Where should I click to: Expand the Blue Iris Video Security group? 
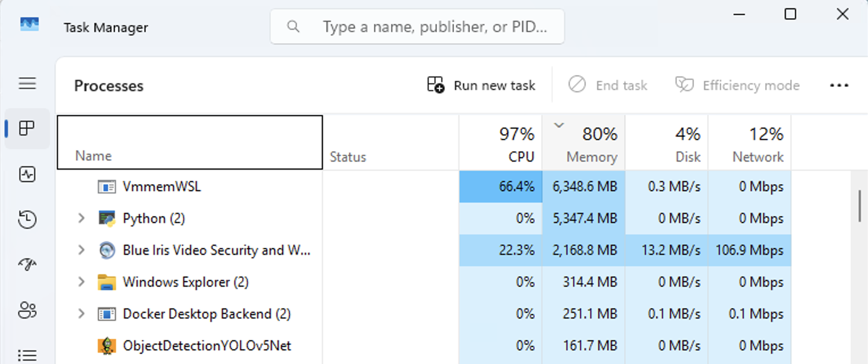point(81,250)
